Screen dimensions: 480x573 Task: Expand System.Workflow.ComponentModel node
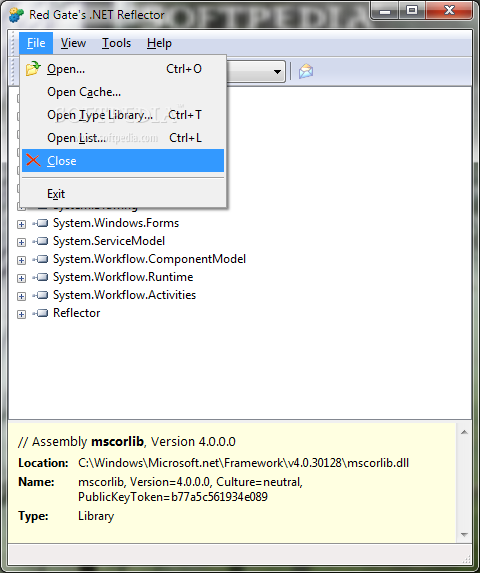(x=22, y=260)
